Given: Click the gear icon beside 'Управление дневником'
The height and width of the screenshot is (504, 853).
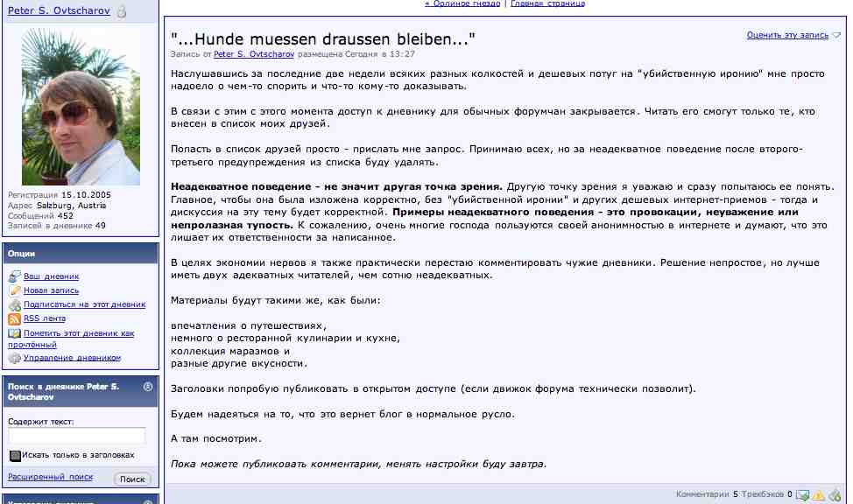Looking at the screenshot, I should [x=14, y=358].
